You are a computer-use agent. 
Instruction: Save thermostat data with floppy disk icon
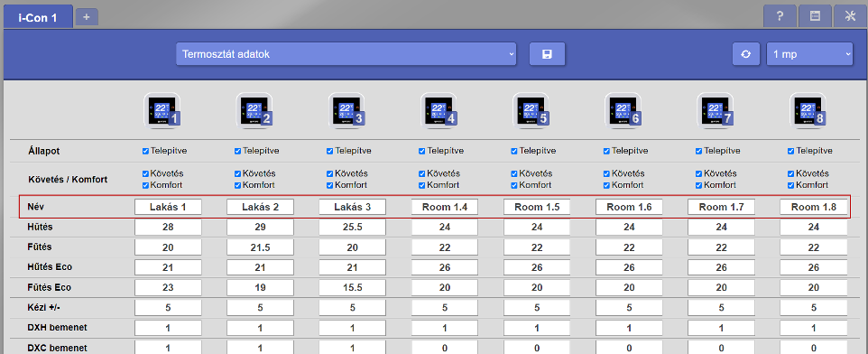tap(547, 54)
